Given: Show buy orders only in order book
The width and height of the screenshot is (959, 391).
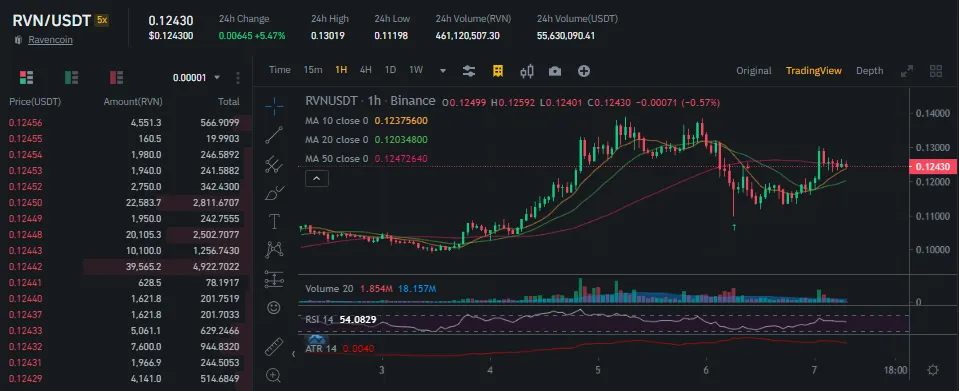Looking at the screenshot, I should [x=71, y=78].
